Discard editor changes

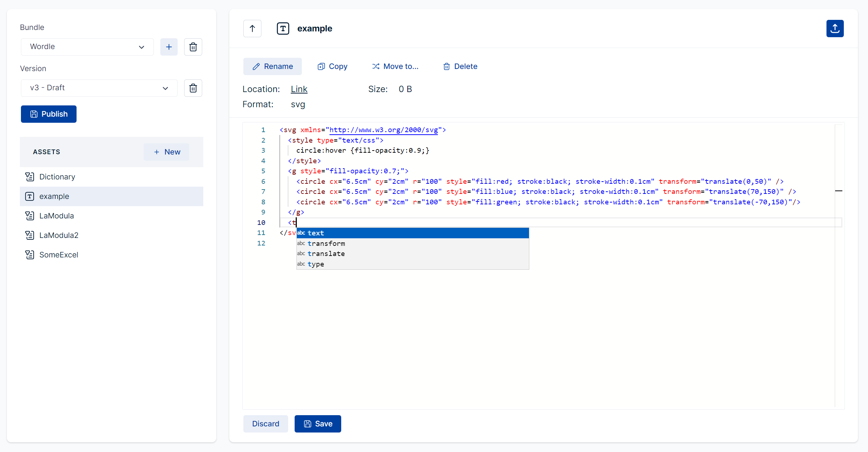(x=265, y=424)
